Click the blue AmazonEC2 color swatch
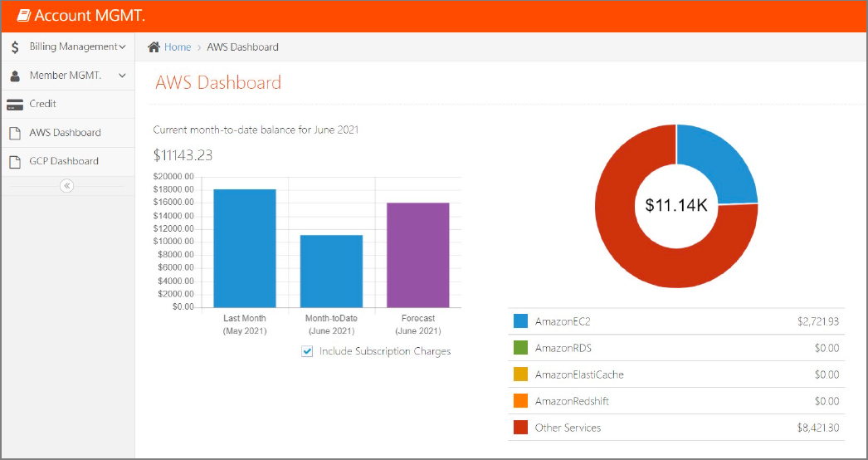This screenshot has height=460, width=868. pos(520,321)
